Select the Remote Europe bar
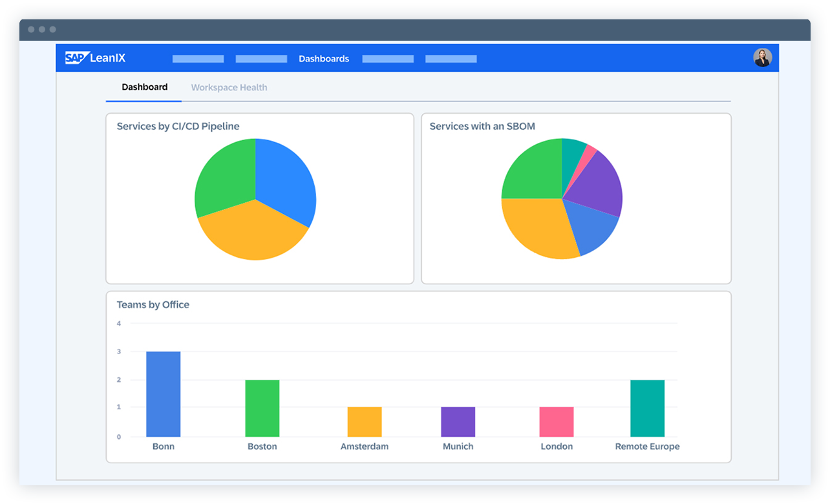830x504 pixels. (647, 407)
